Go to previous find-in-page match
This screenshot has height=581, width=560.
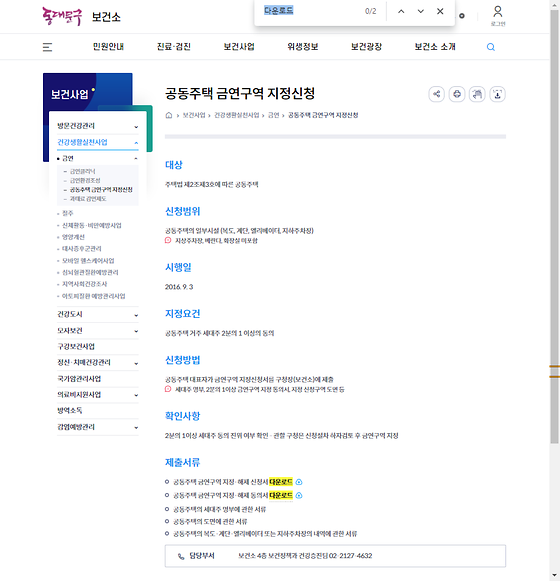401,11
